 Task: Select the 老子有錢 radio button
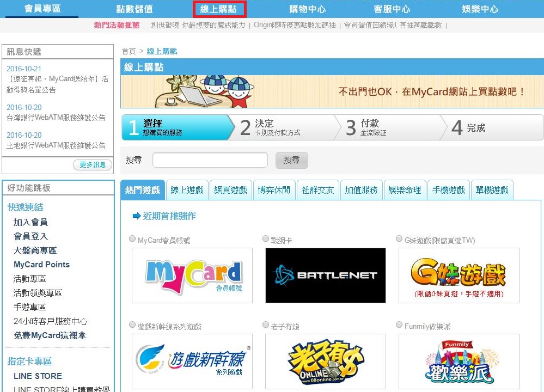(x=265, y=324)
